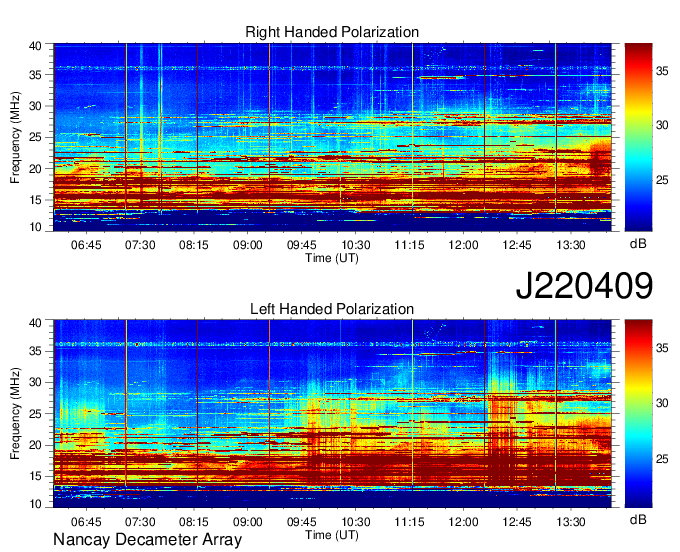Image resolution: width=680 pixels, height=552 pixels.
Task: Click the 06:45 tick on the right-handed plot
Action: [x=86, y=245]
